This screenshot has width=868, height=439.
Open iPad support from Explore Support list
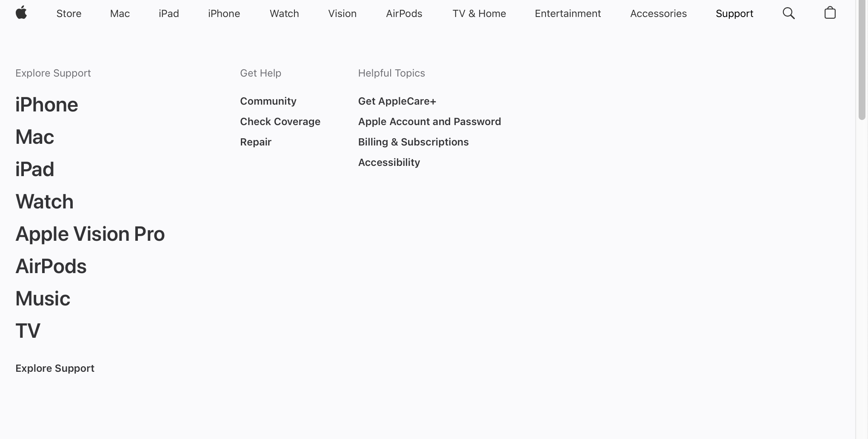[x=35, y=169]
